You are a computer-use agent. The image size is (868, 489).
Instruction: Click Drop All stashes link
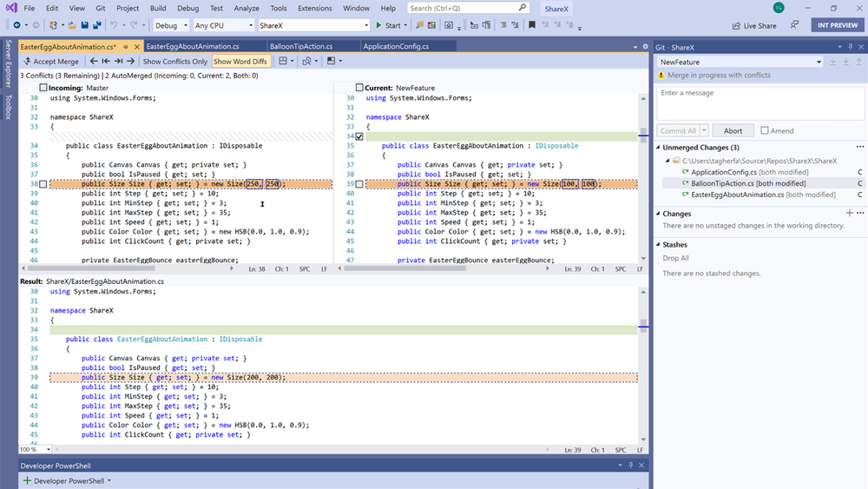click(x=675, y=258)
